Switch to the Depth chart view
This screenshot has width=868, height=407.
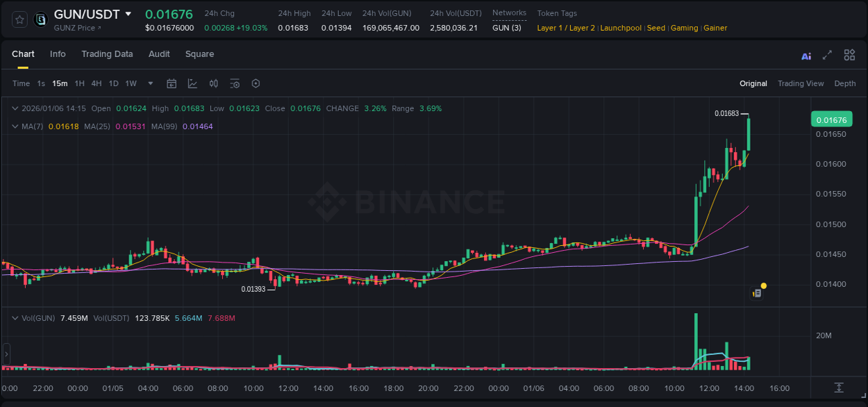tap(845, 83)
